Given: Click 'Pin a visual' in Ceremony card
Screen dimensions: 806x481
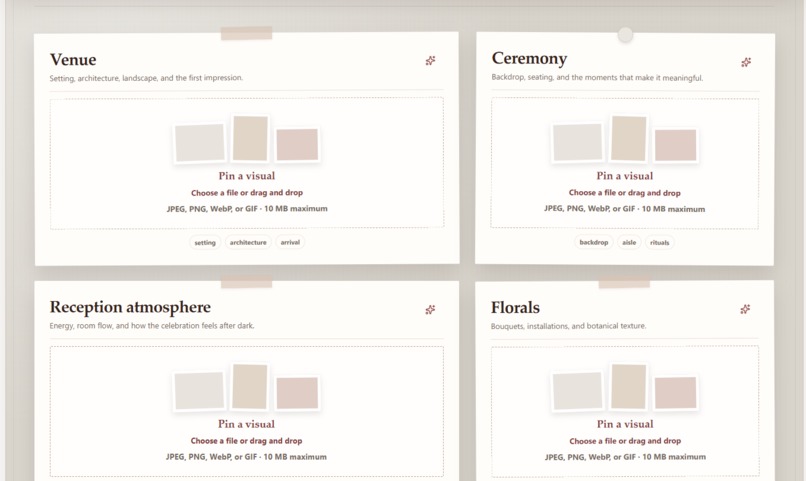Looking at the screenshot, I should click(625, 176).
